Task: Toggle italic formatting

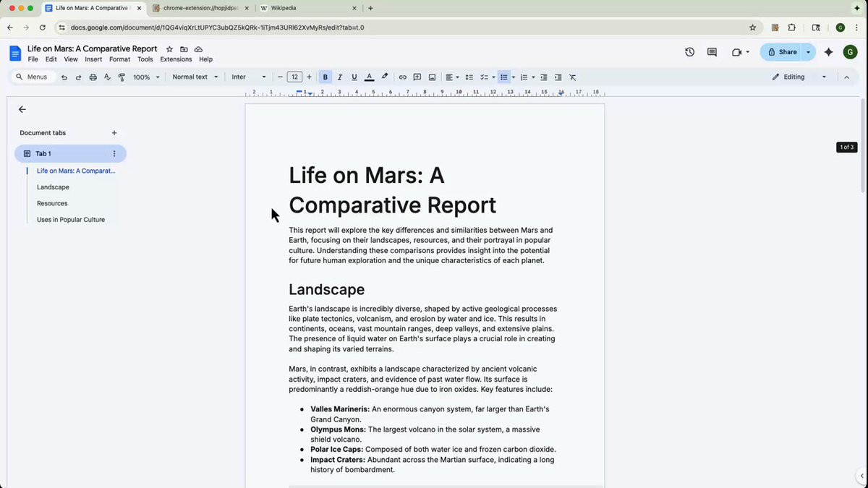Action: point(340,77)
